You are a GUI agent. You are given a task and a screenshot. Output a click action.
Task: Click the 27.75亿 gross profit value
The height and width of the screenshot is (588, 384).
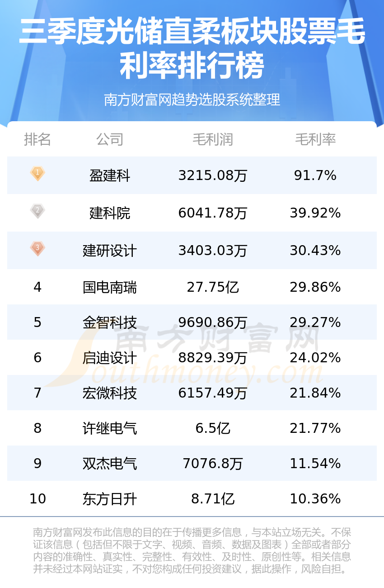213,287
